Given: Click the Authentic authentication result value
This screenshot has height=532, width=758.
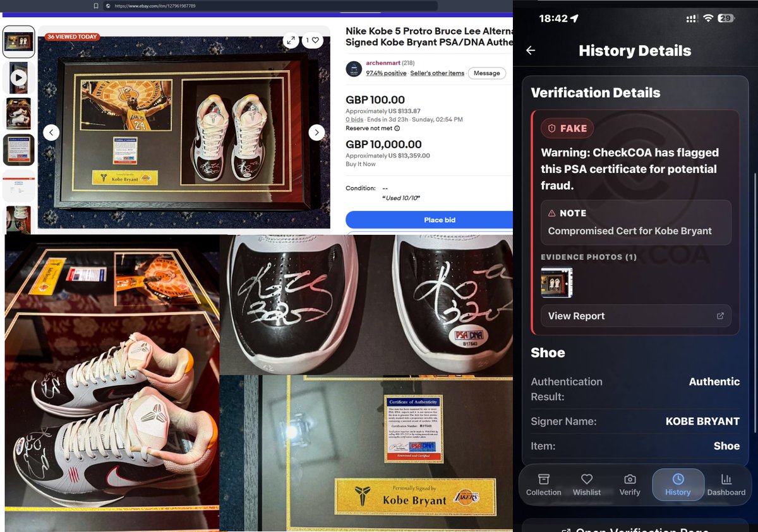Looking at the screenshot, I should tap(714, 381).
